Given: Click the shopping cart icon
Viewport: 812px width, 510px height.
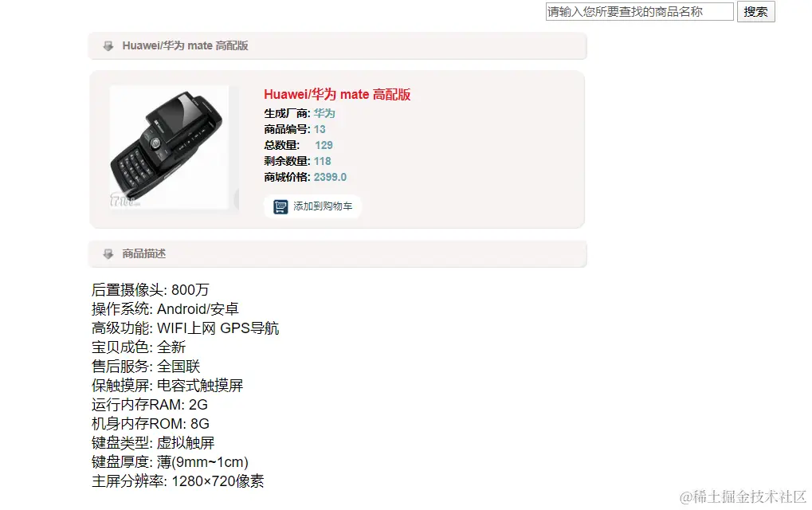Looking at the screenshot, I should tap(280, 206).
